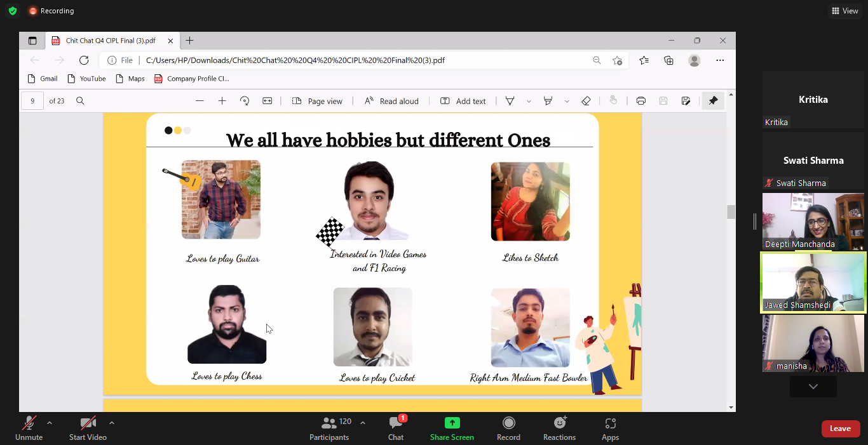The height and width of the screenshot is (445, 868).
Task: Open Zoom Chat panel
Action: coord(396,428)
